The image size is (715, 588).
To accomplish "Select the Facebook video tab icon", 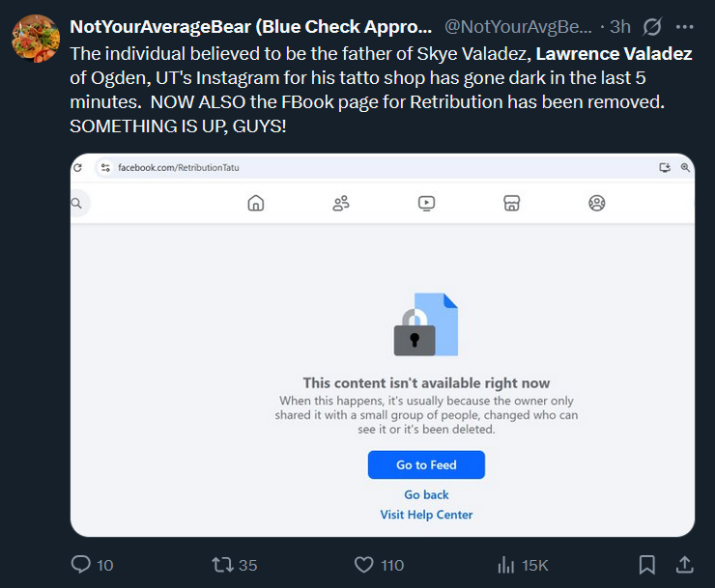I will pyautogui.click(x=426, y=203).
